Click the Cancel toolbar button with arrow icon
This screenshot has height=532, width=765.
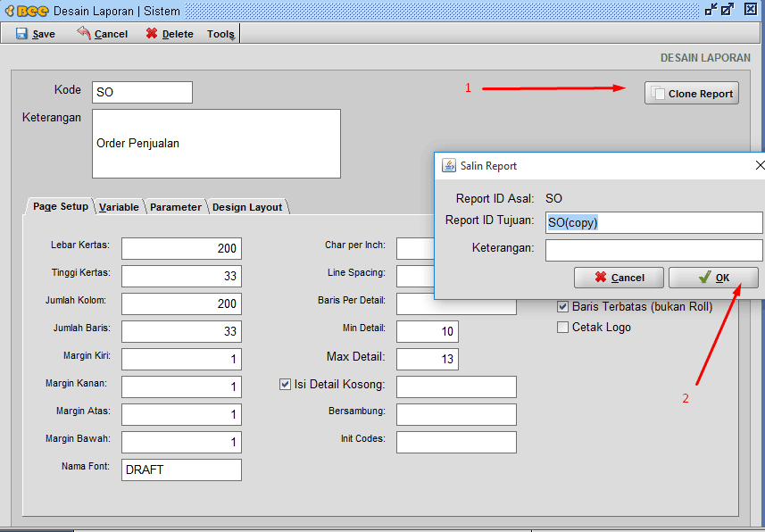coord(103,34)
